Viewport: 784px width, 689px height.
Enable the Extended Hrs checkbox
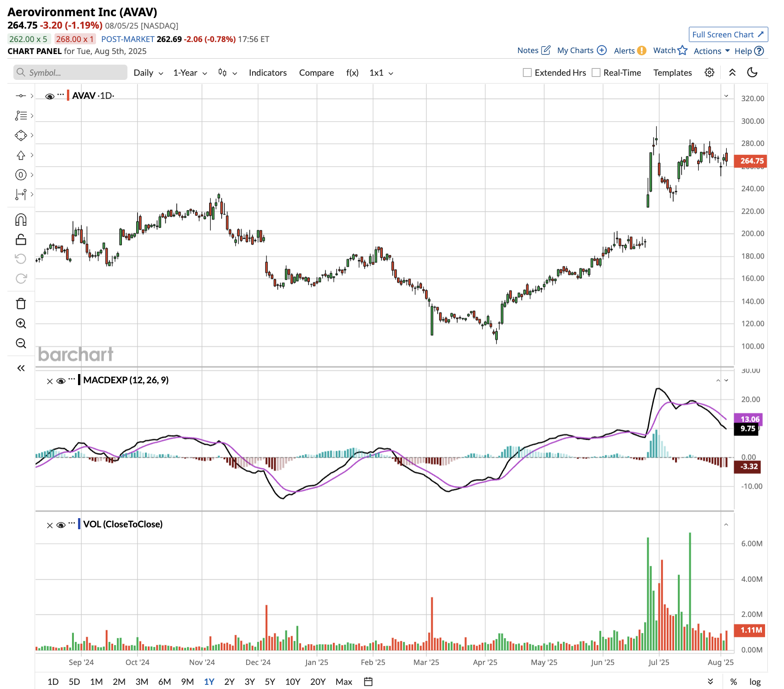coord(527,73)
